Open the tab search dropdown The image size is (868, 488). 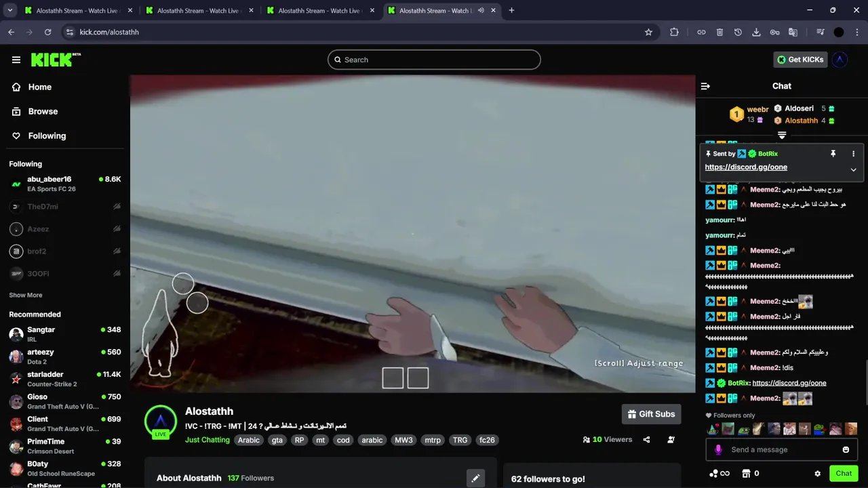coord(9,10)
